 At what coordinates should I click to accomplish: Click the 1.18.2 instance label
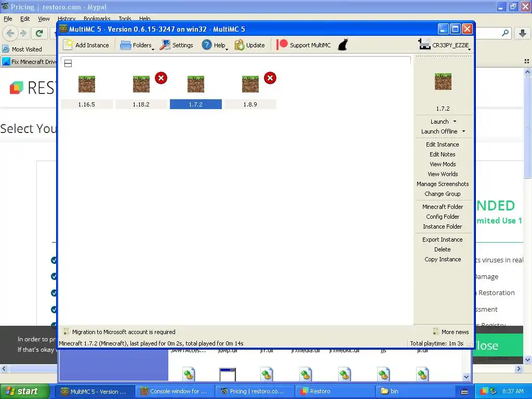(x=141, y=104)
